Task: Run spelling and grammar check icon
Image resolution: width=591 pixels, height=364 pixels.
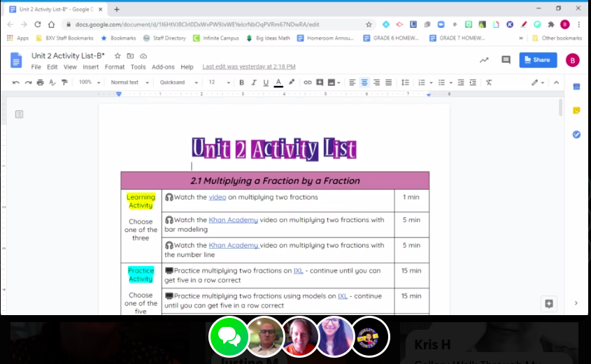Action: [x=52, y=82]
